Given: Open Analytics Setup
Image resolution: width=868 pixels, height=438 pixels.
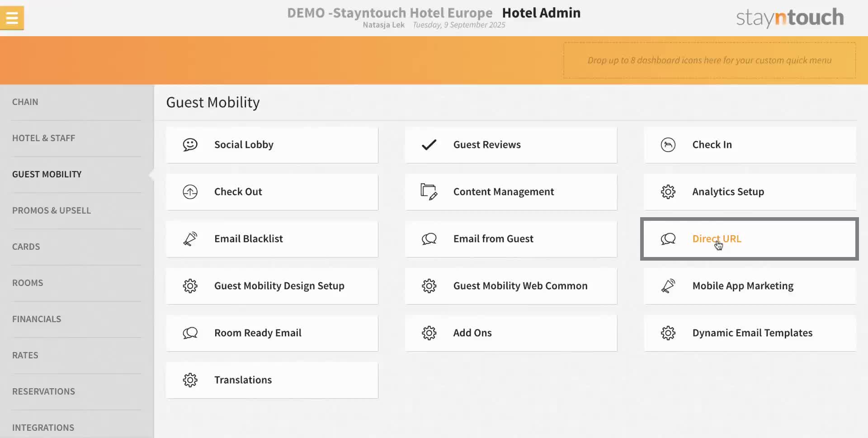Looking at the screenshot, I should 750,192.
